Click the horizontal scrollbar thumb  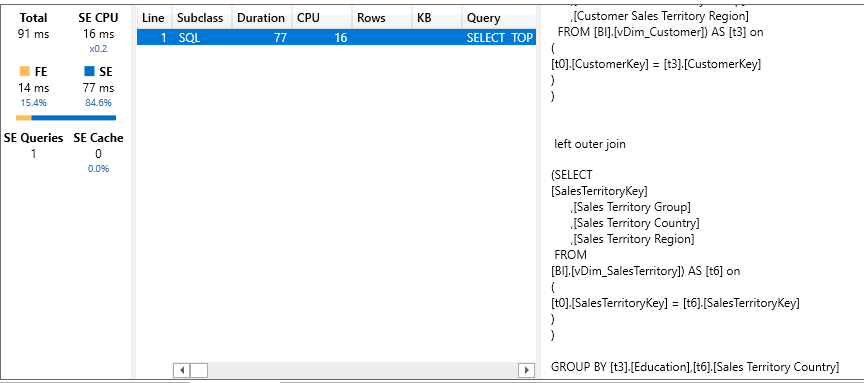point(199,370)
